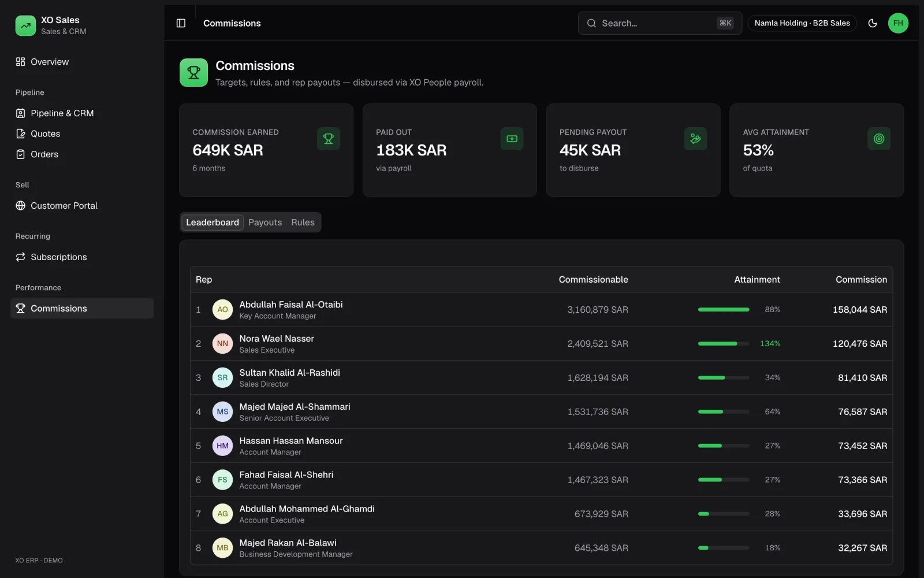Click the Attainment column header
Image resolution: width=924 pixels, height=578 pixels.
point(757,280)
